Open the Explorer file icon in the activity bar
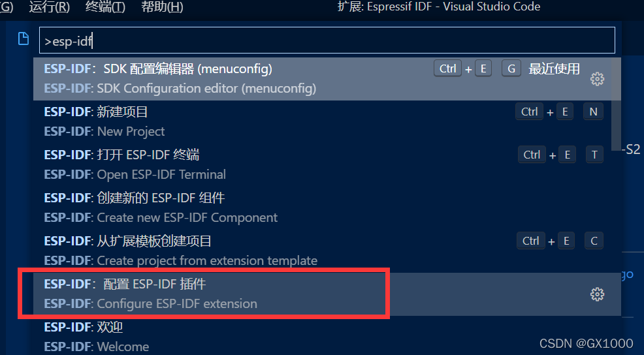This screenshot has width=644, height=355. (24, 39)
